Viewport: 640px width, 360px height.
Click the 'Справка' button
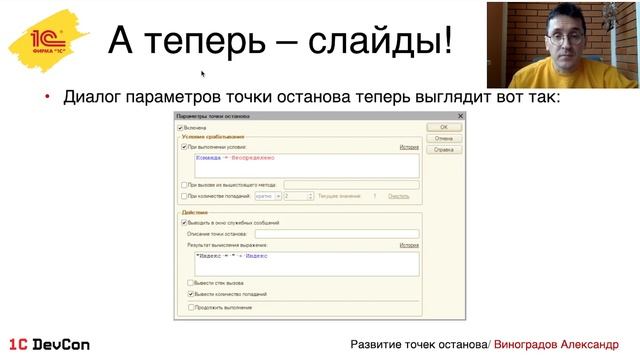[444, 150]
